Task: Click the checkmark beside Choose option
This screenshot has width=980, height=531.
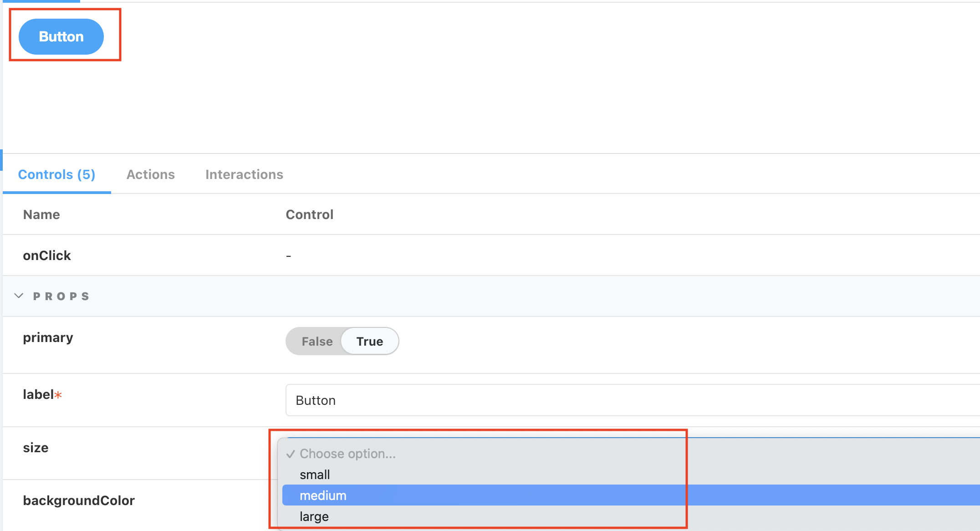Action: [290, 454]
